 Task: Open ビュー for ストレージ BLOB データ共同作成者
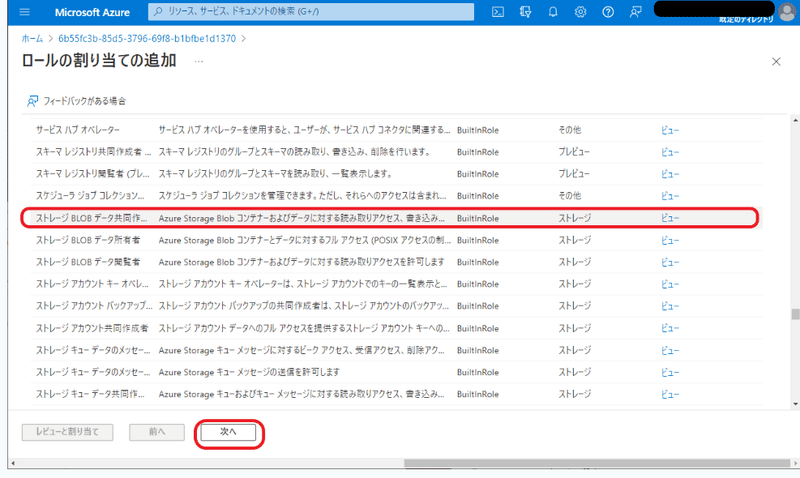pos(670,218)
